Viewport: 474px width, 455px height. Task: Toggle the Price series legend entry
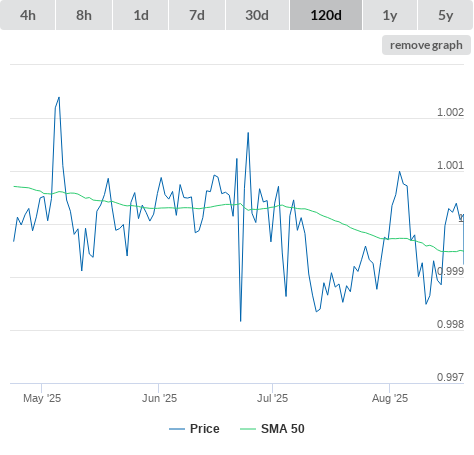click(x=194, y=429)
